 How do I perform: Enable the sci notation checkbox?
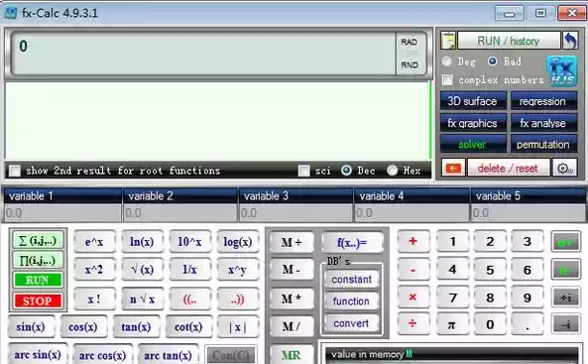tap(303, 171)
